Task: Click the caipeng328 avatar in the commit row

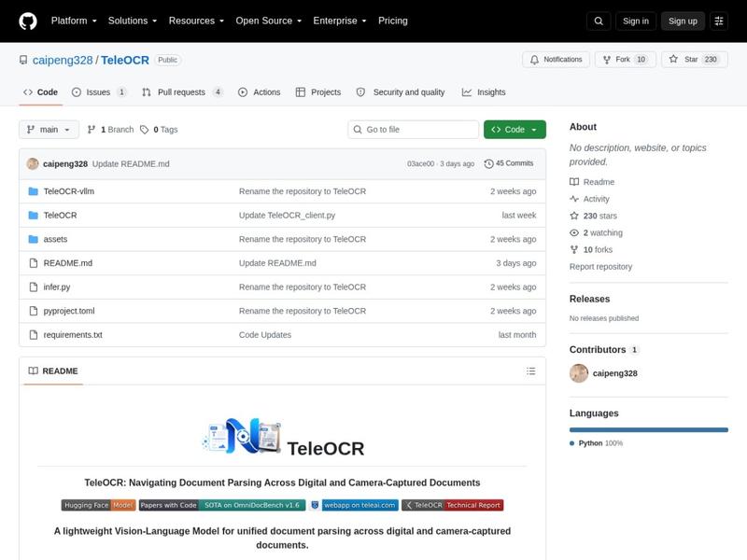Action: (x=33, y=164)
